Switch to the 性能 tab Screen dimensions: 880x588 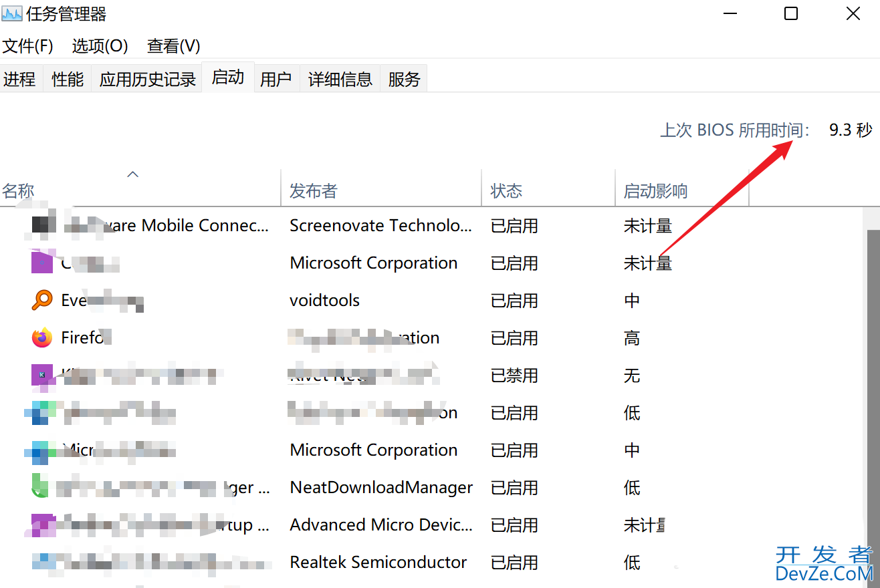coord(68,80)
